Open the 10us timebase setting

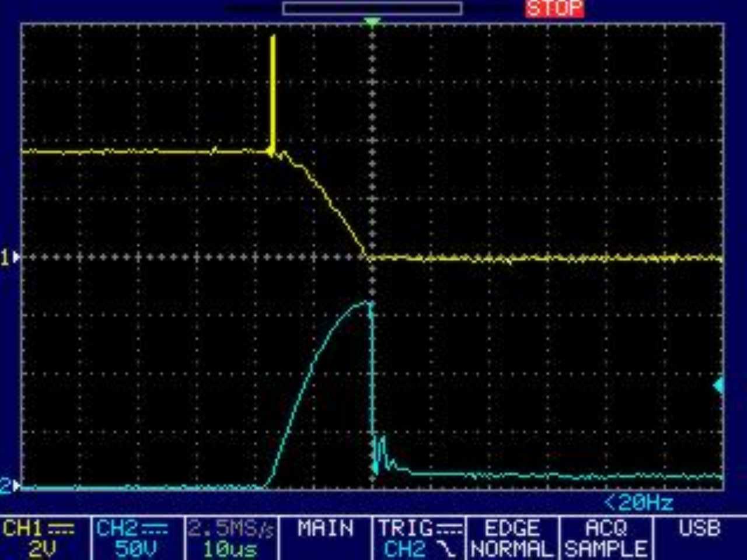(229, 549)
